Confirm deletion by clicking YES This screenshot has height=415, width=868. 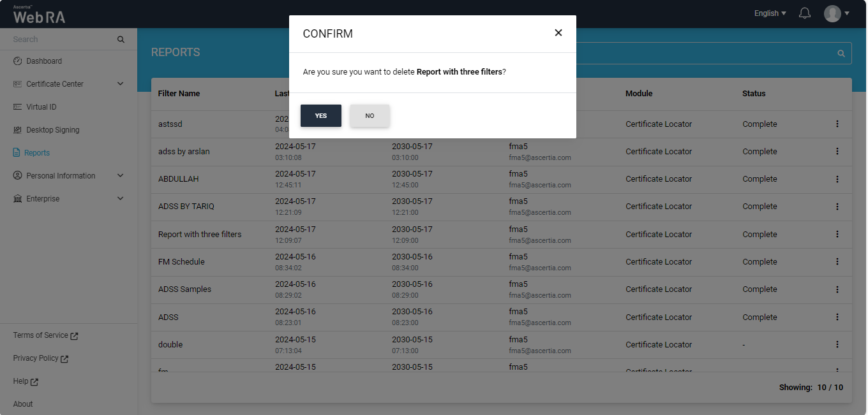321,116
